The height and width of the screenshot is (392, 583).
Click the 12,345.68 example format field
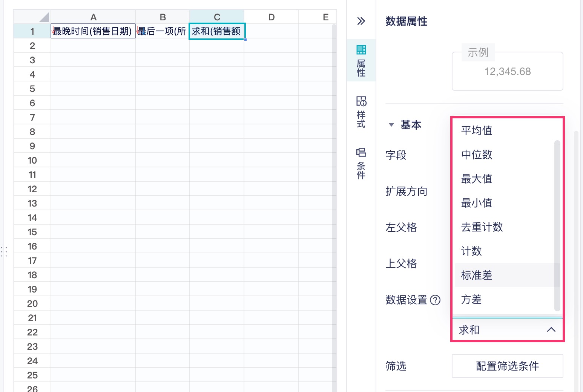click(x=507, y=71)
